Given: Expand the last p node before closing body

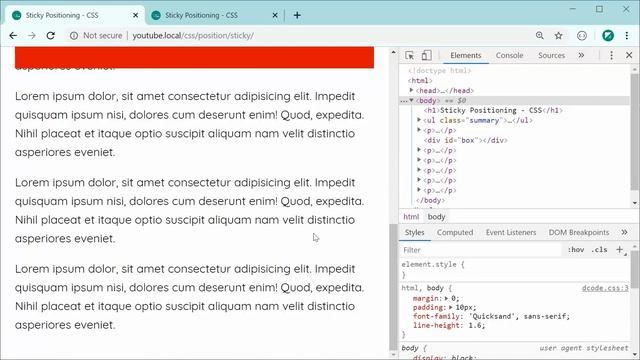Looking at the screenshot, I should (x=419, y=190).
